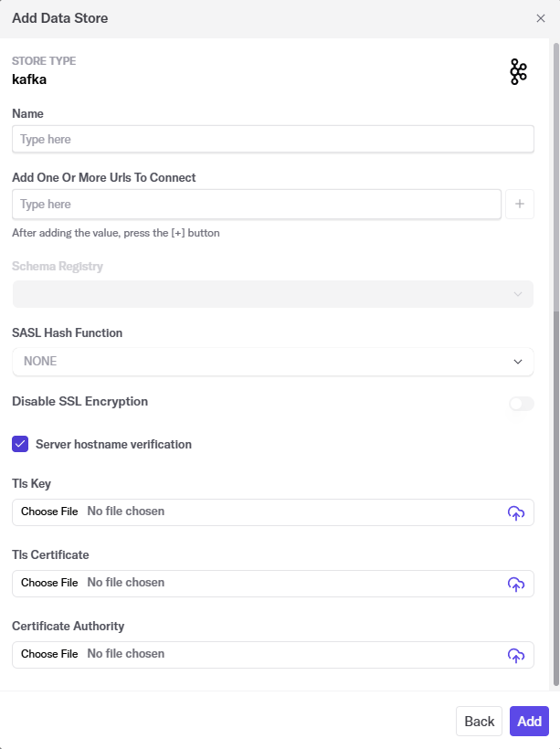This screenshot has width=560, height=749.
Task: Choose File for Tls Key
Action: (49, 512)
